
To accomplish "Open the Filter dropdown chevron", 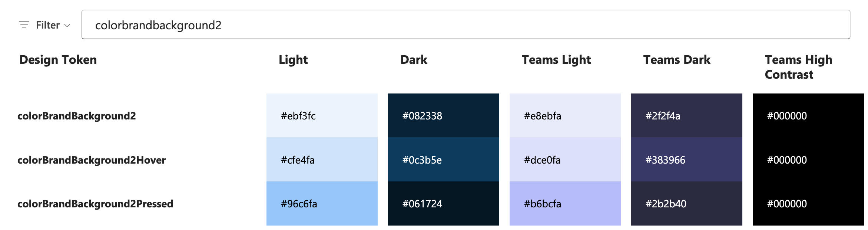I will point(67,26).
